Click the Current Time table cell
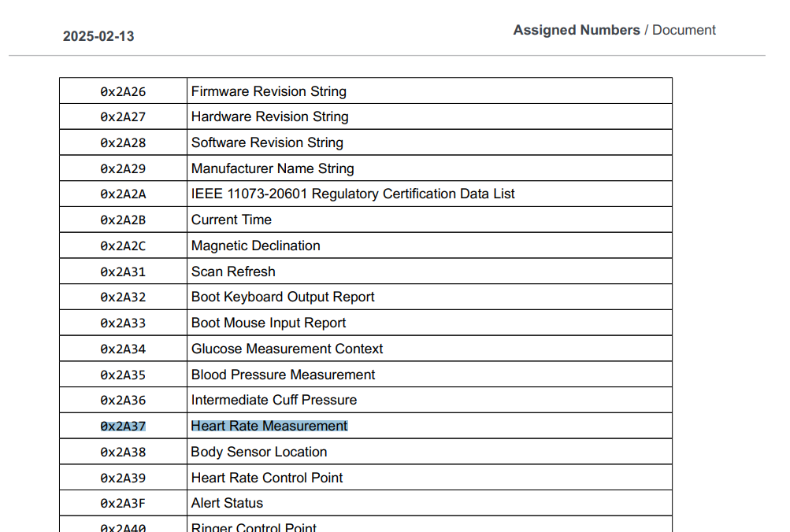This screenshot has width=790, height=532. tap(231, 220)
